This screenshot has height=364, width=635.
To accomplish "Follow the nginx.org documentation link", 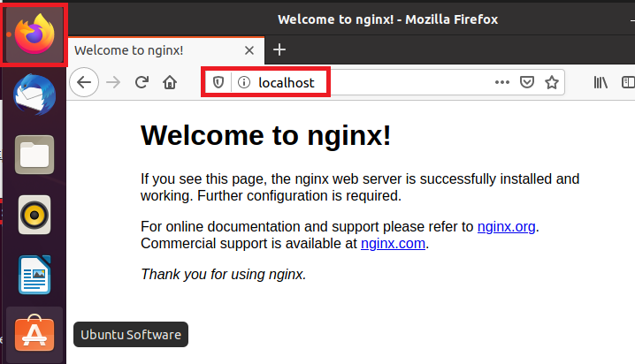I will click(x=506, y=226).
